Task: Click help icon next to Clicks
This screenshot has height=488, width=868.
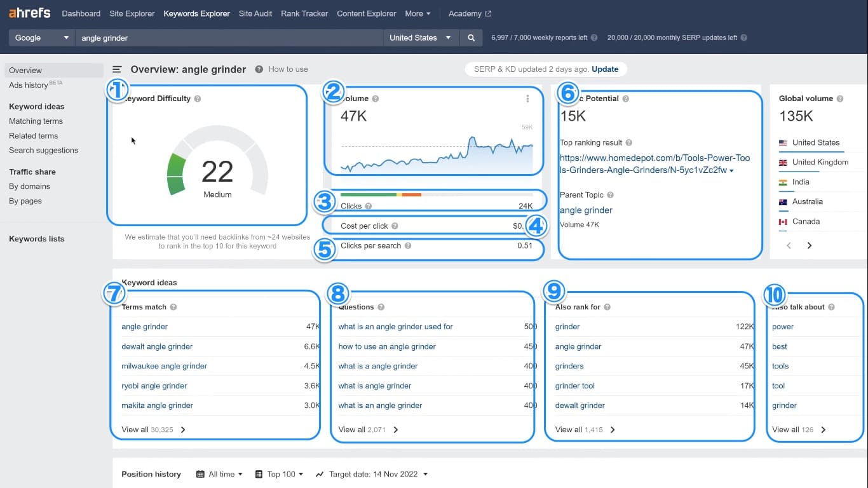Action: 369,206
